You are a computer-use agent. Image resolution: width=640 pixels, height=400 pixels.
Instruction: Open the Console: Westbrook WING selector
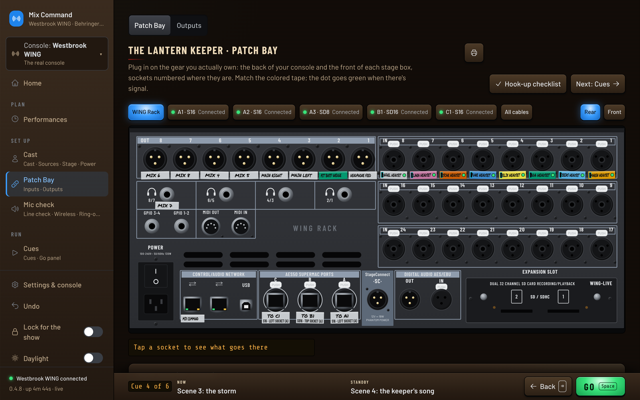[x=57, y=53]
